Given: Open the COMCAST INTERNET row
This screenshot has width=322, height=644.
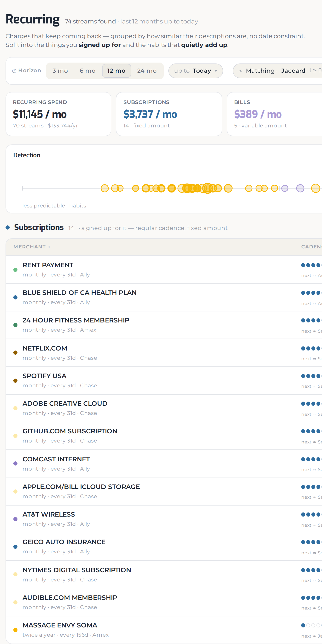Looking at the screenshot, I should pos(164,463).
